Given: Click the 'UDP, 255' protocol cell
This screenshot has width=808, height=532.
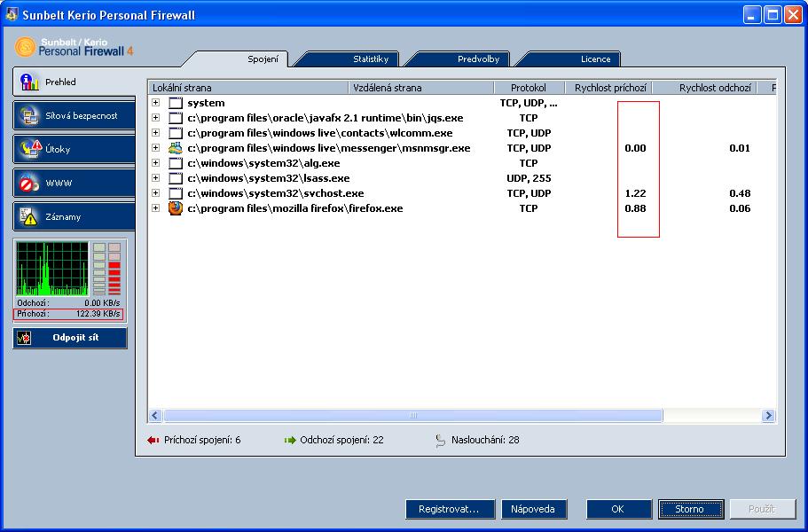Looking at the screenshot, I should pos(529,178).
